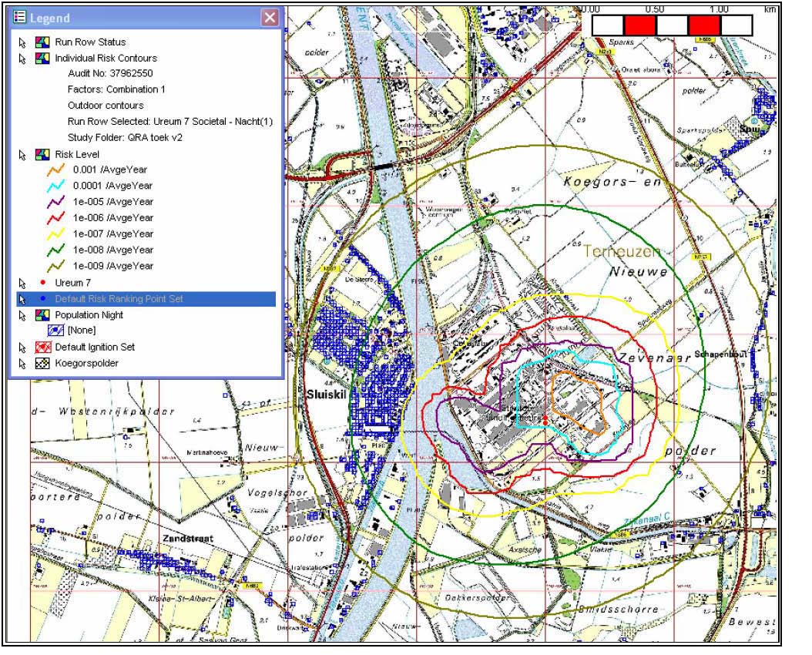Click the arrow pointer beside Ureum 7

(x=22, y=284)
